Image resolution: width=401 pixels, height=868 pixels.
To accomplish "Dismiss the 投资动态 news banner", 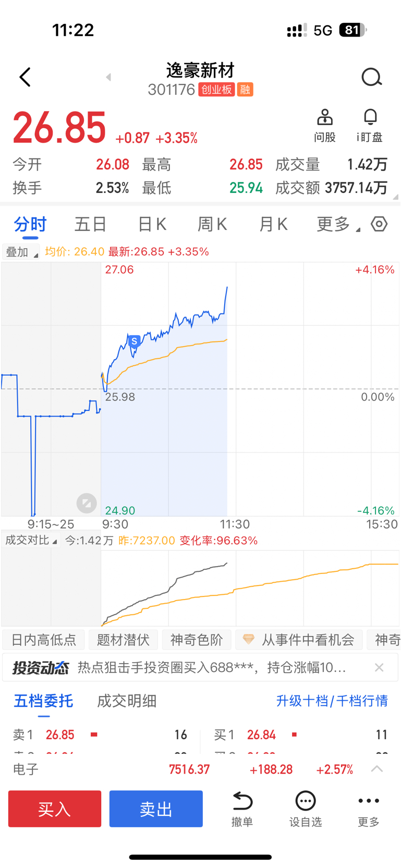I will click(x=379, y=667).
